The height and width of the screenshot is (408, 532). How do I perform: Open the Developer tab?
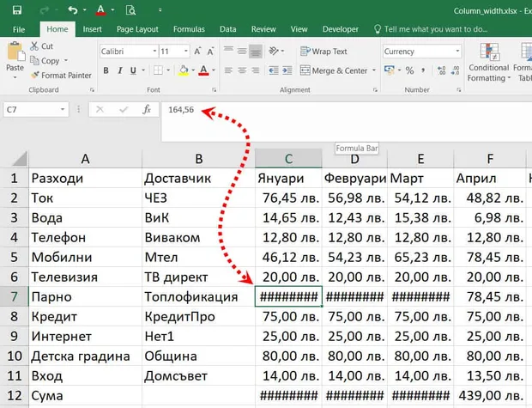(x=341, y=29)
